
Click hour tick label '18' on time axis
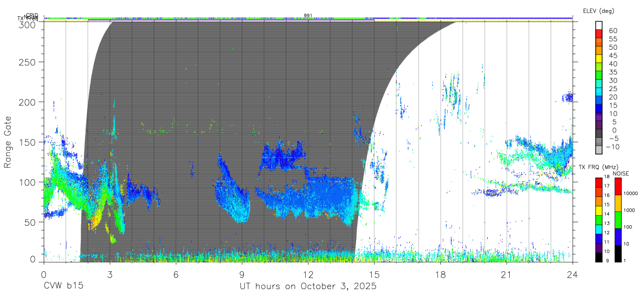441,274
